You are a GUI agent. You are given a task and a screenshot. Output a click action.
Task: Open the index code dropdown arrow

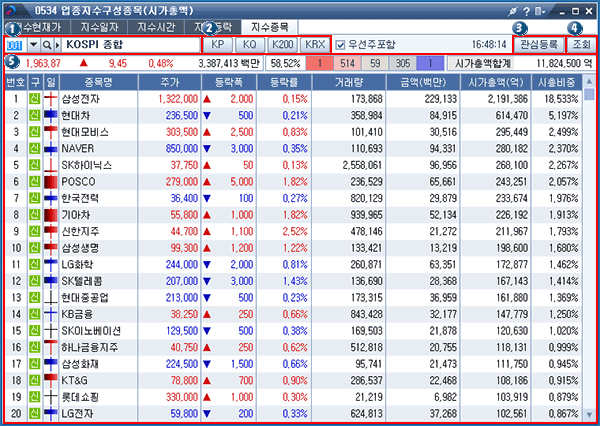point(34,45)
